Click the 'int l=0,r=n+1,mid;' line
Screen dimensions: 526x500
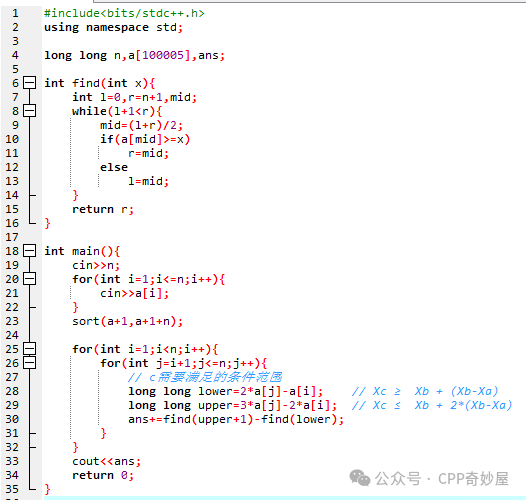click(135, 97)
